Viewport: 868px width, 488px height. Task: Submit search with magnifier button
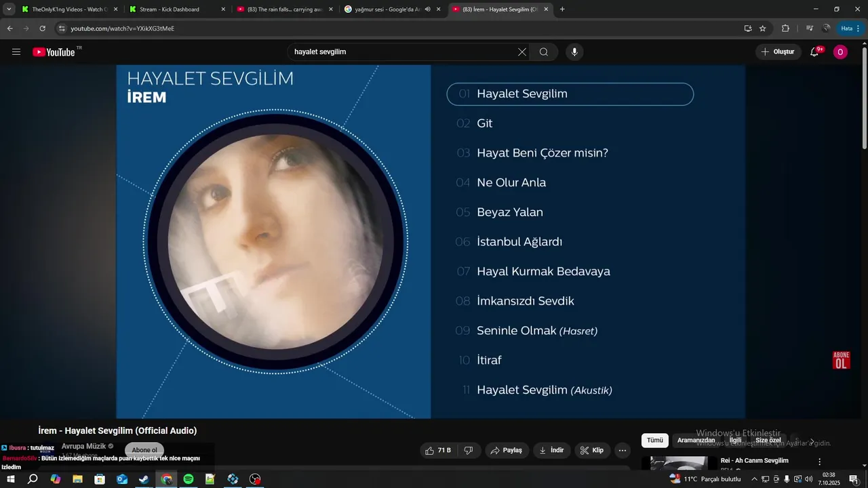coord(544,52)
